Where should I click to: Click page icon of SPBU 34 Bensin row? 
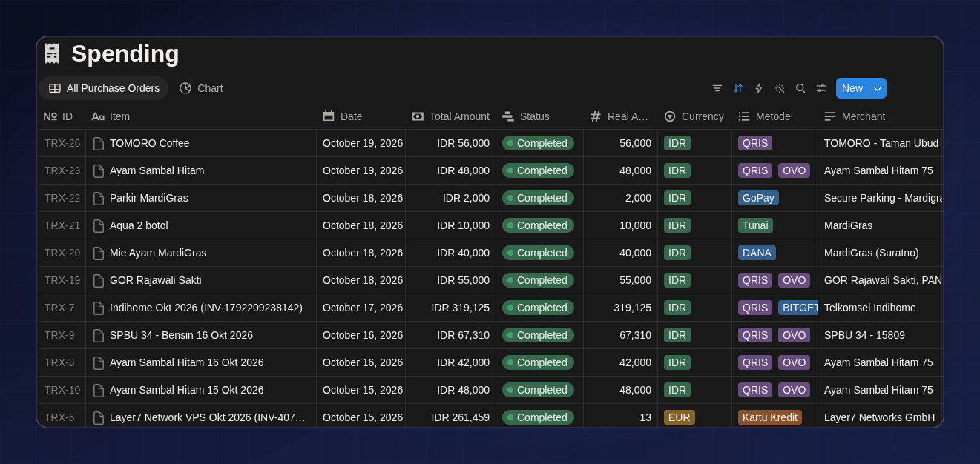(x=99, y=336)
